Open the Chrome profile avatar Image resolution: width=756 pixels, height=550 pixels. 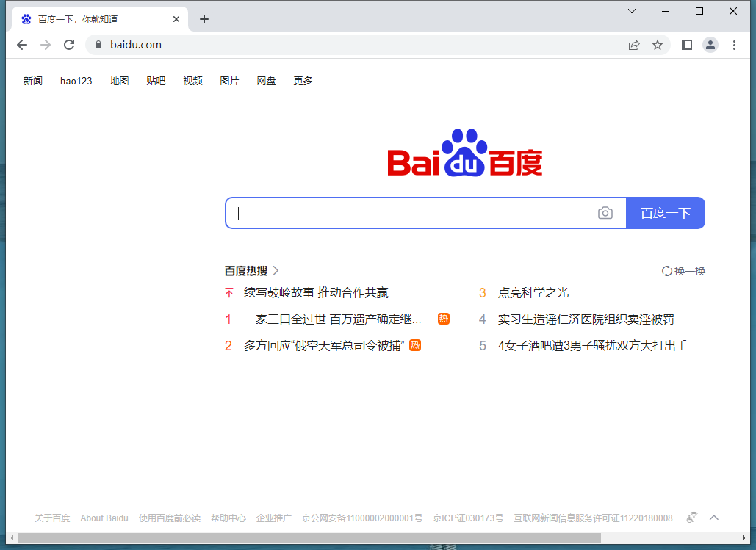[710, 45]
